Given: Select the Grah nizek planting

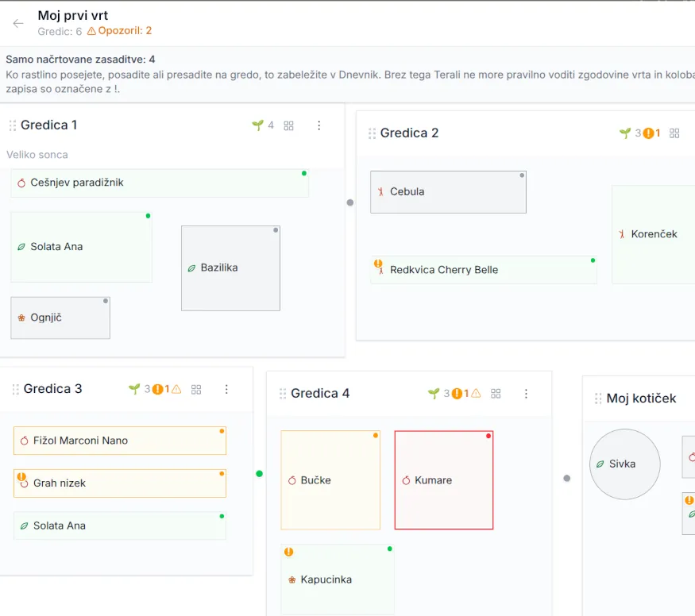Looking at the screenshot, I should coord(120,483).
